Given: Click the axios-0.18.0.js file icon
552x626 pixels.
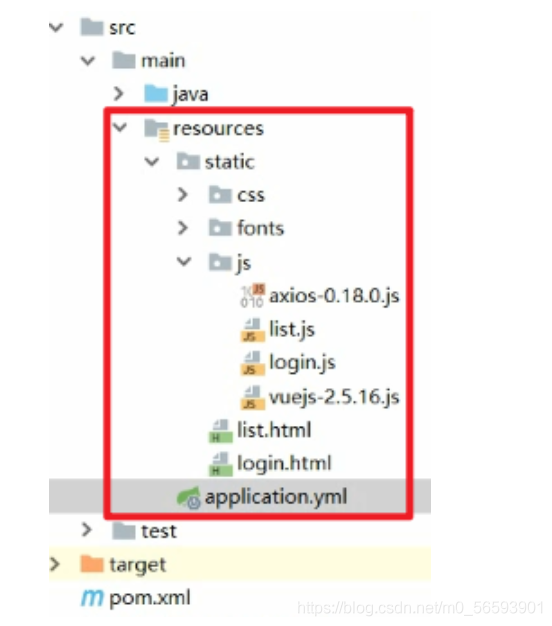Looking at the screenshot, I should [252, 296].
